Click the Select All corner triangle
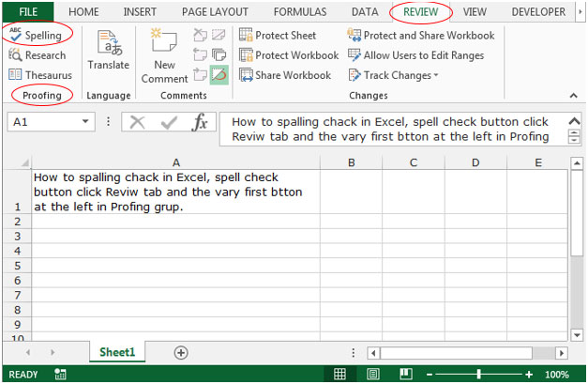This screenshot has width=588, height=384. click(x=24, y=162)
